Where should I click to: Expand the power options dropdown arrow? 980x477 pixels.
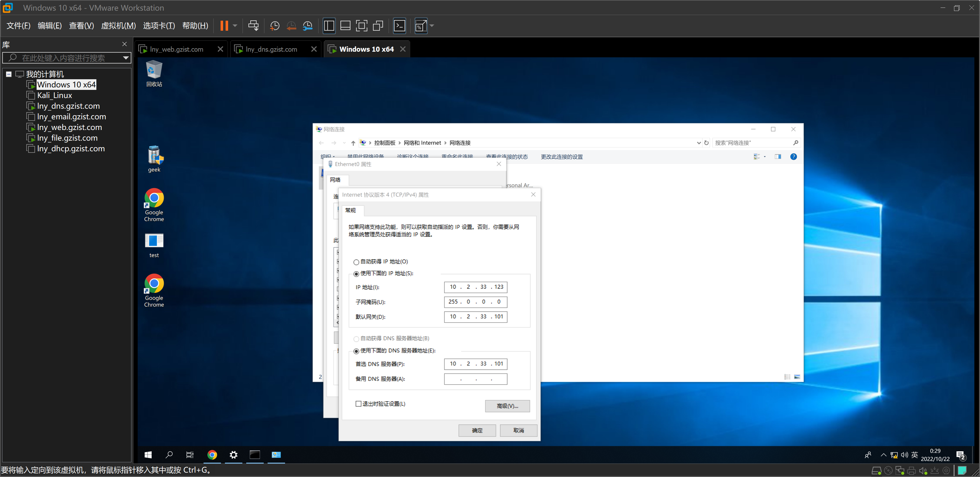(235, 26)
